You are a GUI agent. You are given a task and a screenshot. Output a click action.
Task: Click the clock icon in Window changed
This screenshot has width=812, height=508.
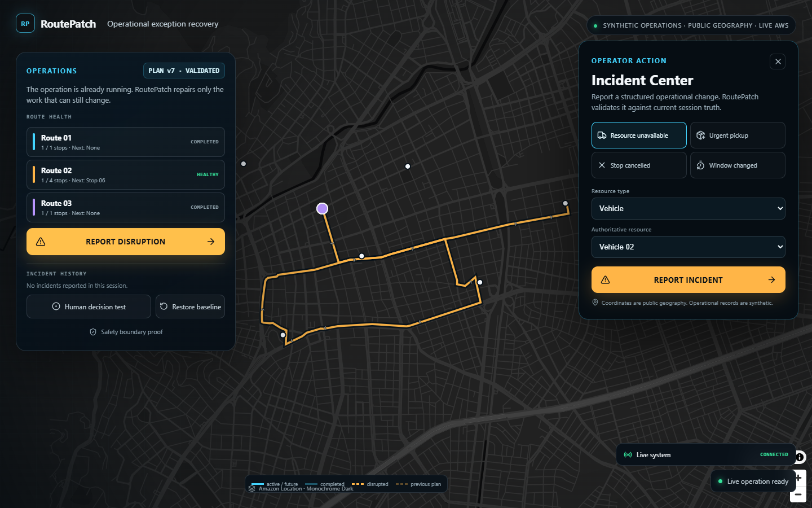700,165
